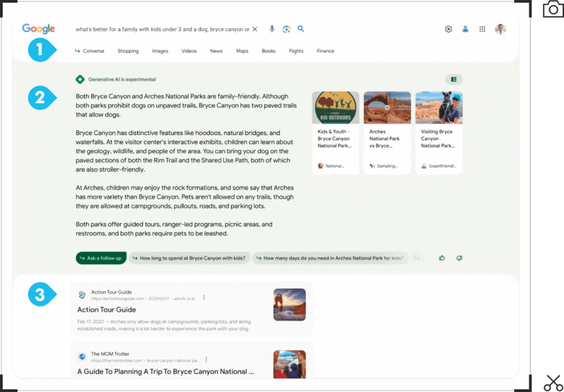Select 'How long to spend at Bryce Canyon with kids?'
The height and width of the screenshot is (392, 564).
click(189, 258)
